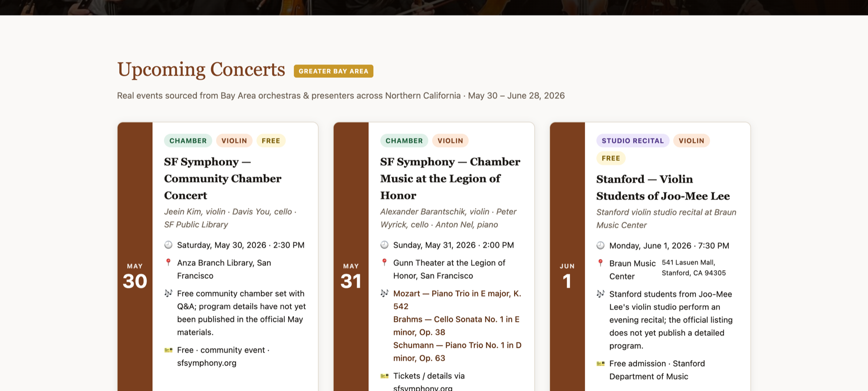The image size is (868, 391).
Task: Click the music notes icon beside Free community chamber set
Action: (168, 293)
